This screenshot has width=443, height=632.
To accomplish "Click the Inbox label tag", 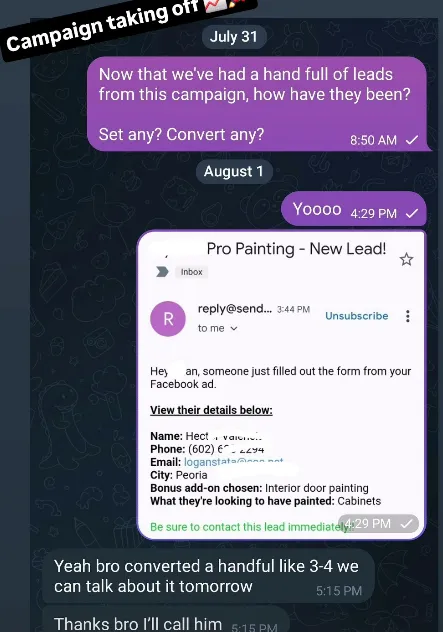I will tap(191, 272).
